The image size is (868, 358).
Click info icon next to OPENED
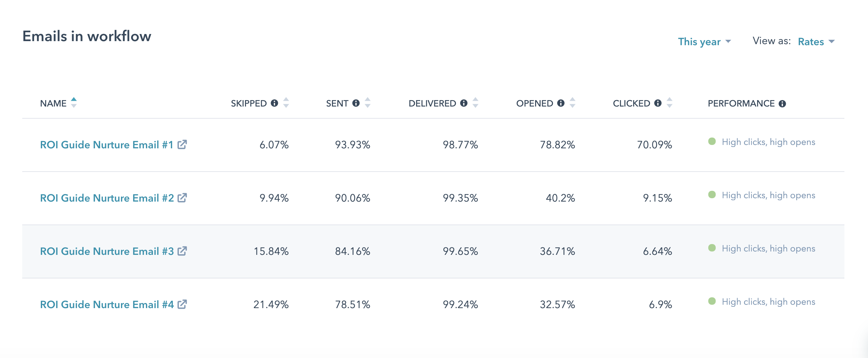tap(561, 103)
